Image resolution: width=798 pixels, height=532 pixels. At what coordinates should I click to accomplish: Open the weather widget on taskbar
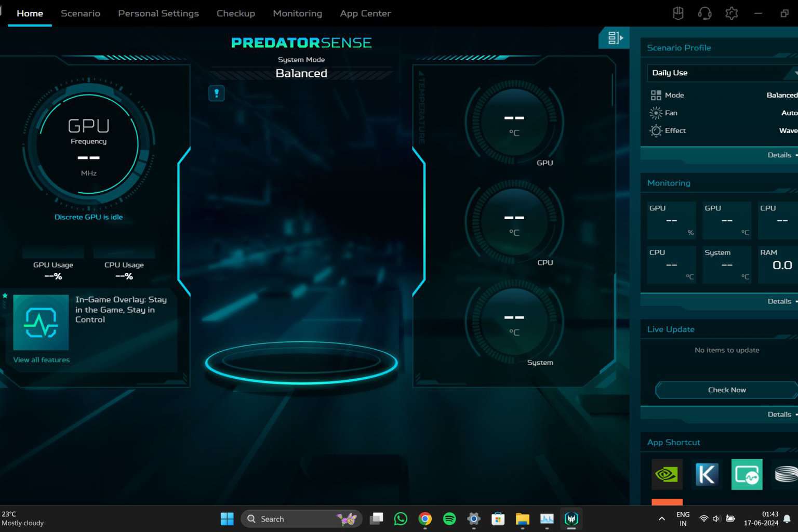[23, 518]
